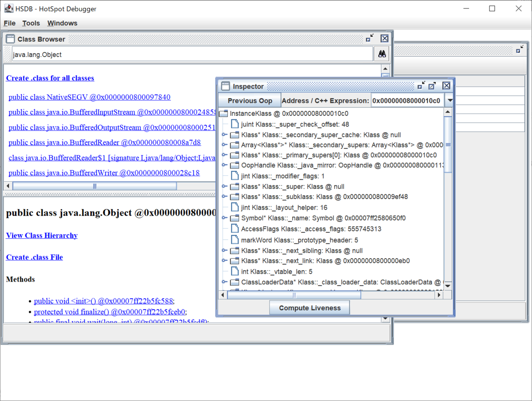The image size is (532, 401).
Task: Select the AccessFlags Klass::_access_flags: 555745313 row
Action: (311, 229)
